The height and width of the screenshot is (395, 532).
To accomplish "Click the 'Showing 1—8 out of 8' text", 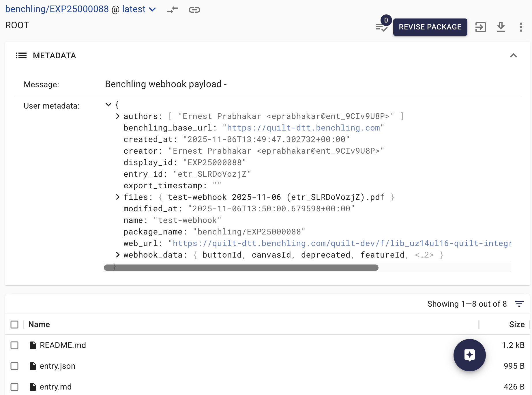I will [467, 304].
